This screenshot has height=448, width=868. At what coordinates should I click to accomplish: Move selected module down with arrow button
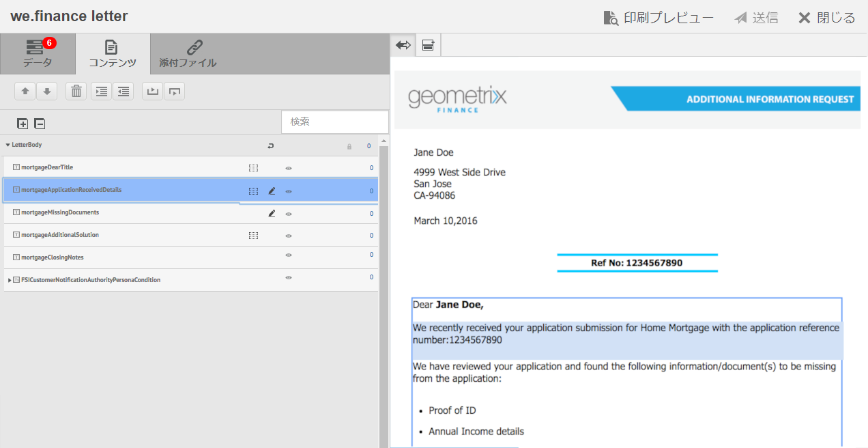pyautogui.click(x=46, y=92)
